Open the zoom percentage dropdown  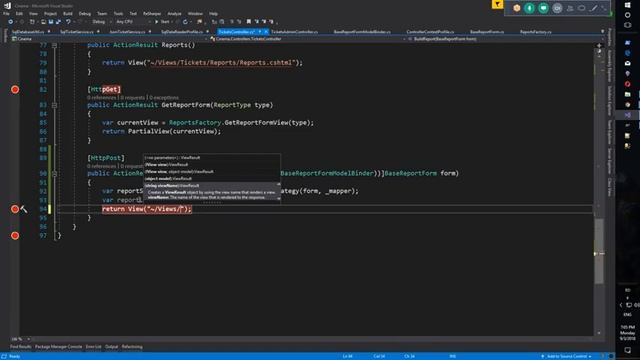pyautogui.click(x=28, y=339)
